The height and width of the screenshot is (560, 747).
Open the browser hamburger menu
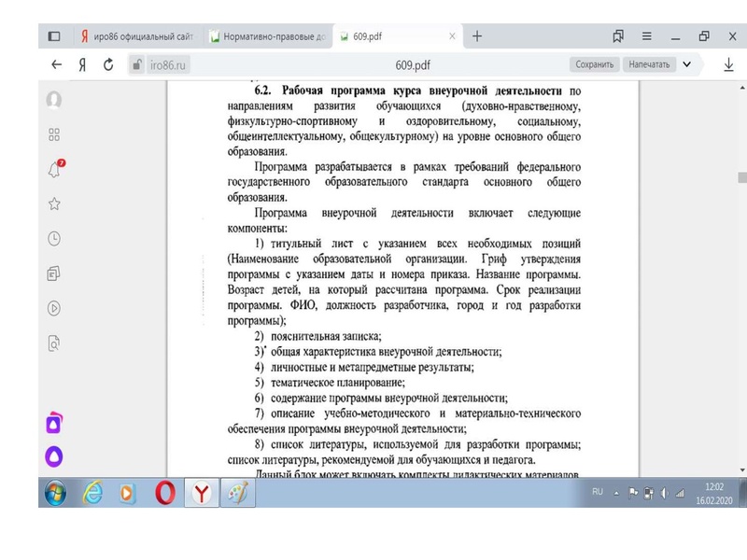click(646, 35)
